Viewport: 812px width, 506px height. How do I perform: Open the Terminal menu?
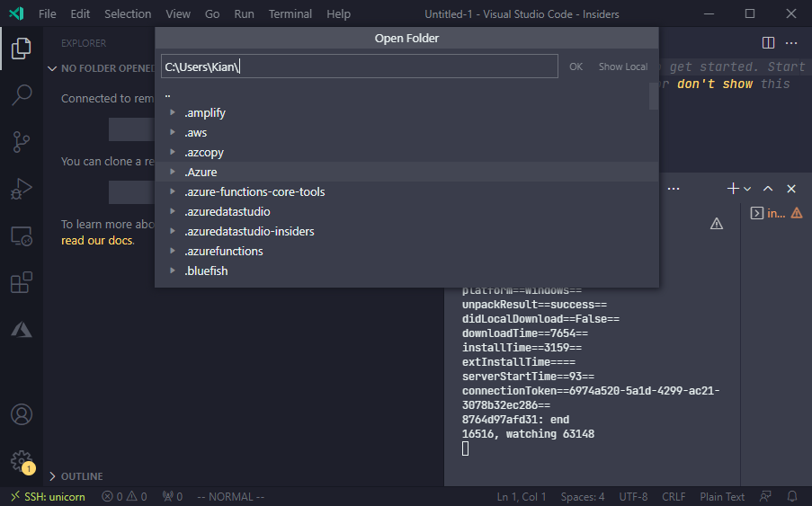coord(290,14)
